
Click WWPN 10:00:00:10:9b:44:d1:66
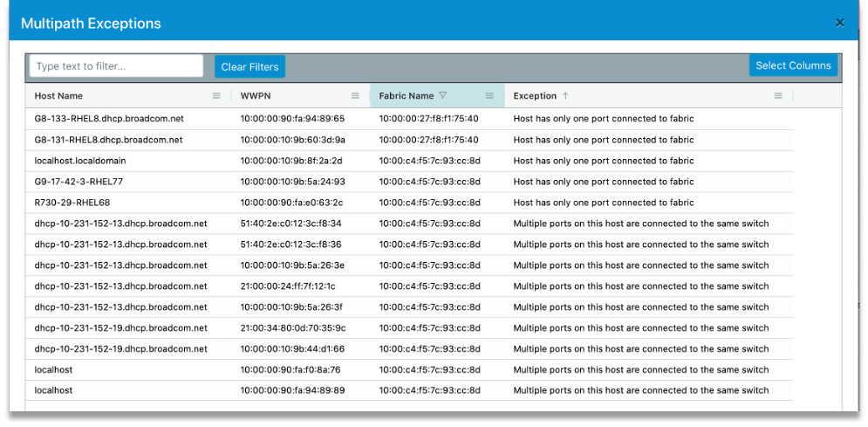pyautogui.click(x=292, y=349)
